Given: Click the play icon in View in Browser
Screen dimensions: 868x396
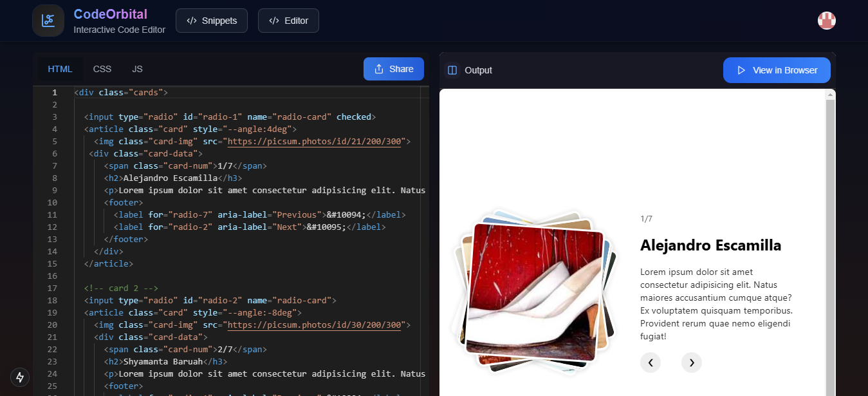Looking at the screenshot, I should pyautogui.click(x=742, y=70).
